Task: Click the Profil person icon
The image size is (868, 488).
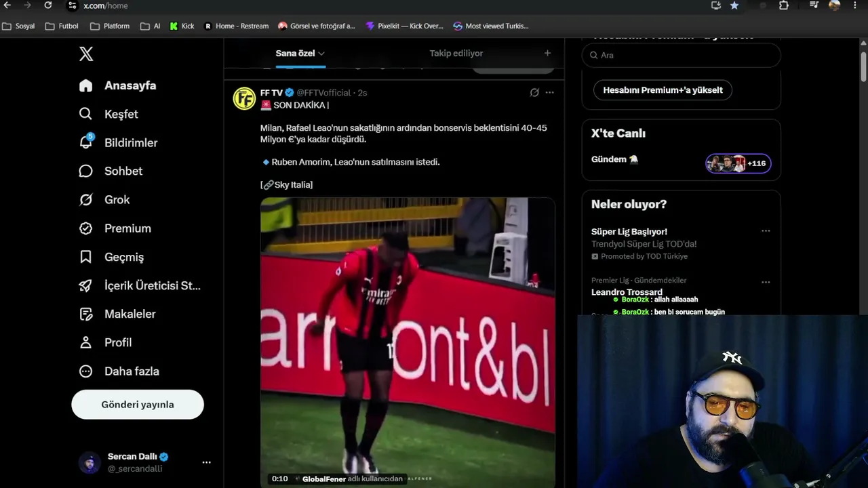Action: 85,342
